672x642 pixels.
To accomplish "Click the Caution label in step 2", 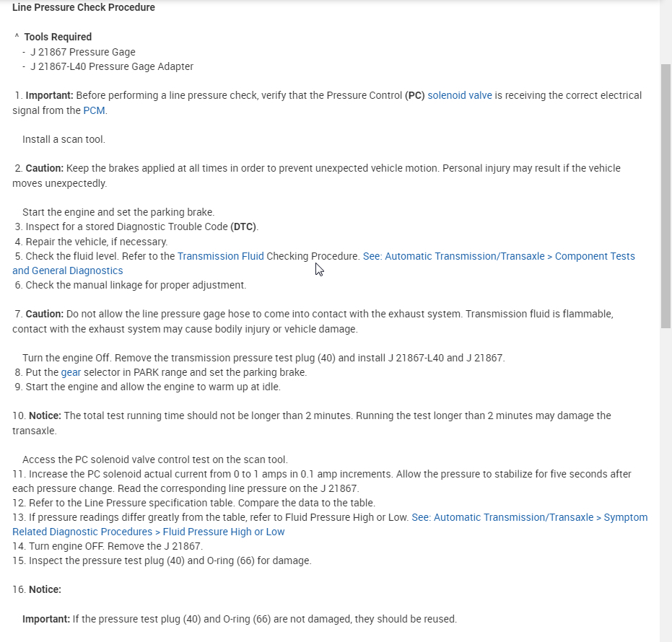I will (45, 168).
